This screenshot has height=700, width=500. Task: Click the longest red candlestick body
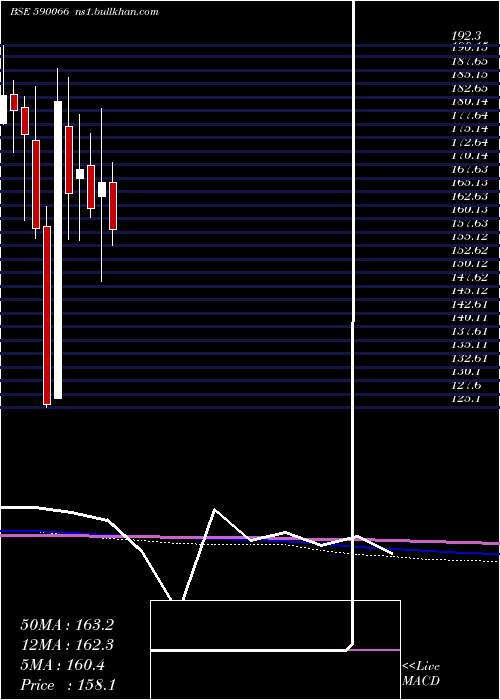47,316
